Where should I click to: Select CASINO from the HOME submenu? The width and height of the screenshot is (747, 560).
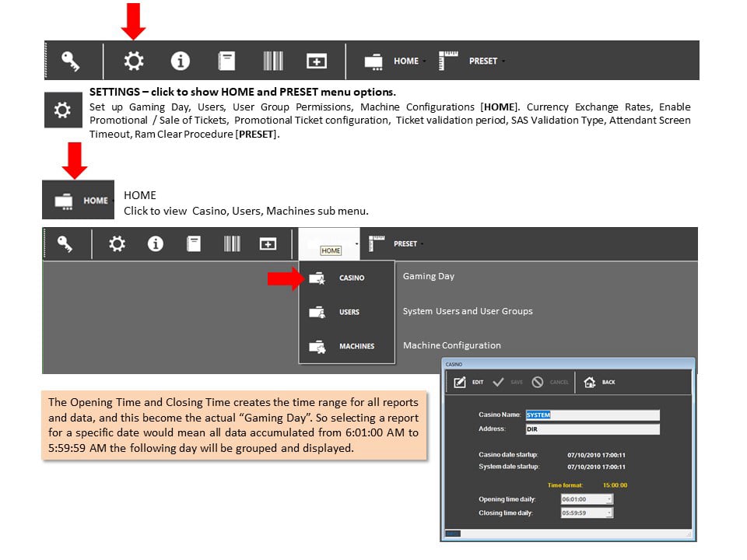coord(347,278)
